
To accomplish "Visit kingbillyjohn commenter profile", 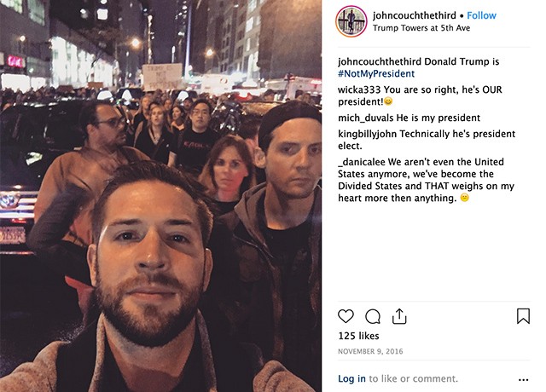I will [368, 134].
